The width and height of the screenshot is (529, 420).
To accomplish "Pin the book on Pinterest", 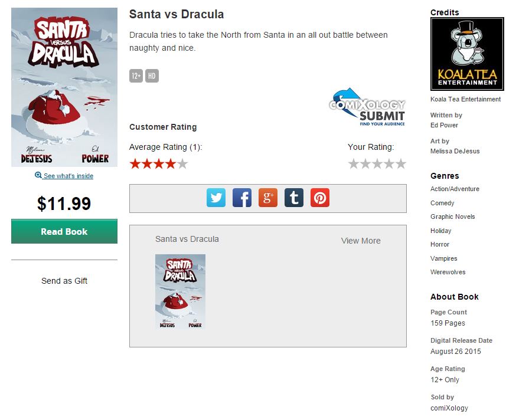I will (x=320, y=198).
